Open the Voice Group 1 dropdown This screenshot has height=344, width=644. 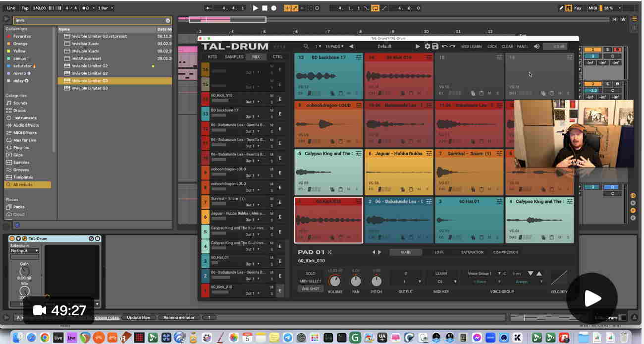coord(484,274)
